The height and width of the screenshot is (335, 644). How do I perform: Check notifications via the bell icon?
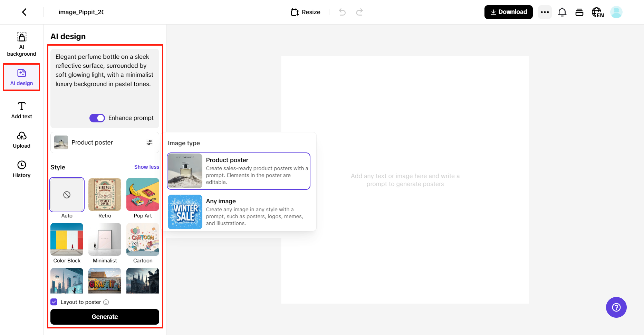(562, 12)
